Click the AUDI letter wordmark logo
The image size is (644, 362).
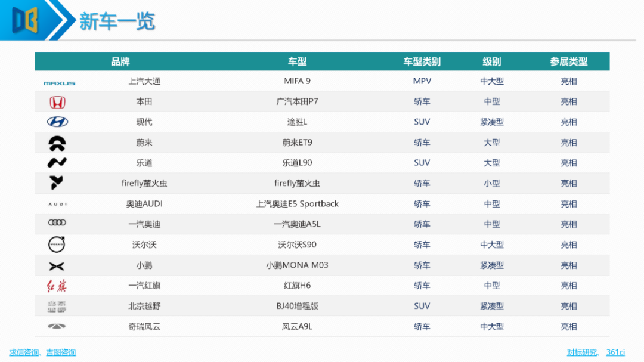coord(57,204)
